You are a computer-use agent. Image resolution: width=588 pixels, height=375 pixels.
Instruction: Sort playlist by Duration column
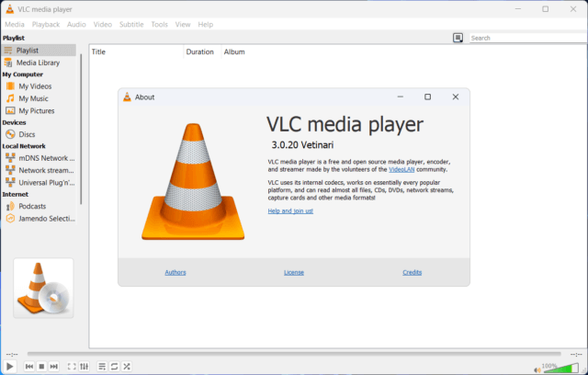202,51
